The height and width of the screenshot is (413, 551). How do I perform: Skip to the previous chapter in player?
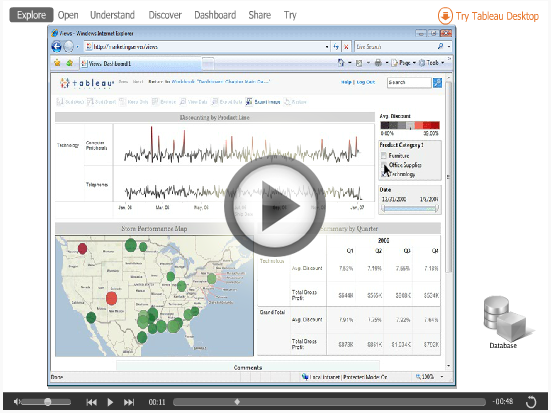92,402
